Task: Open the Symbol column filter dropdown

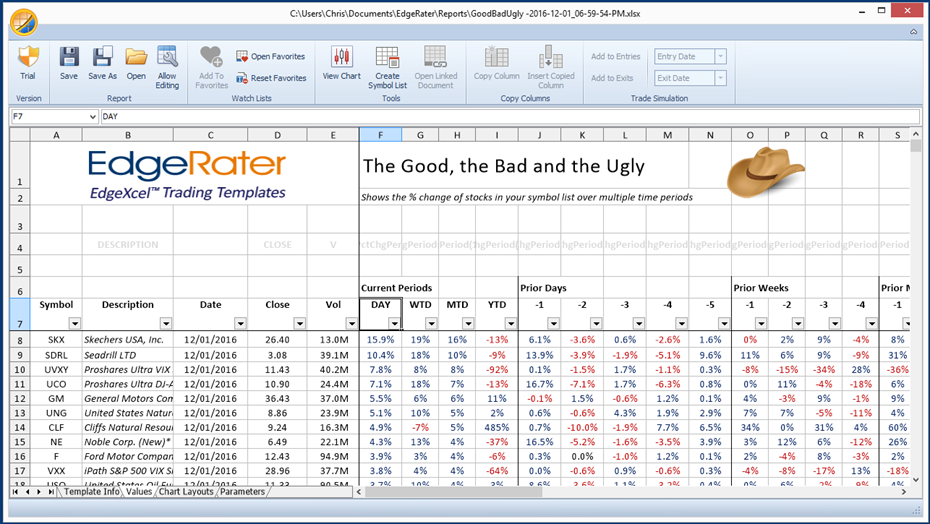Action: coord(75,323)
